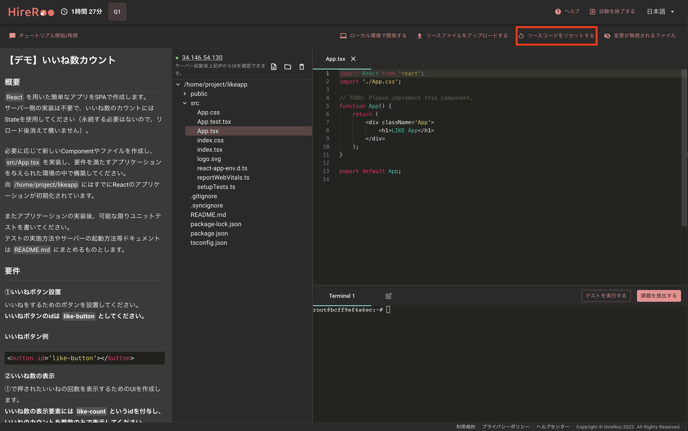Open the 日本語 language dropdown
The image size is (688, 431).
point(660,11)
